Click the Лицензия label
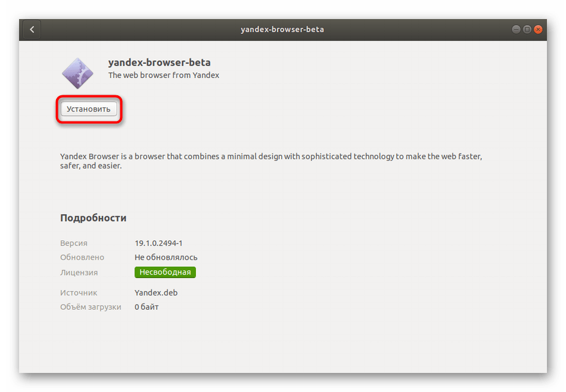 click(x=79, y=272)
